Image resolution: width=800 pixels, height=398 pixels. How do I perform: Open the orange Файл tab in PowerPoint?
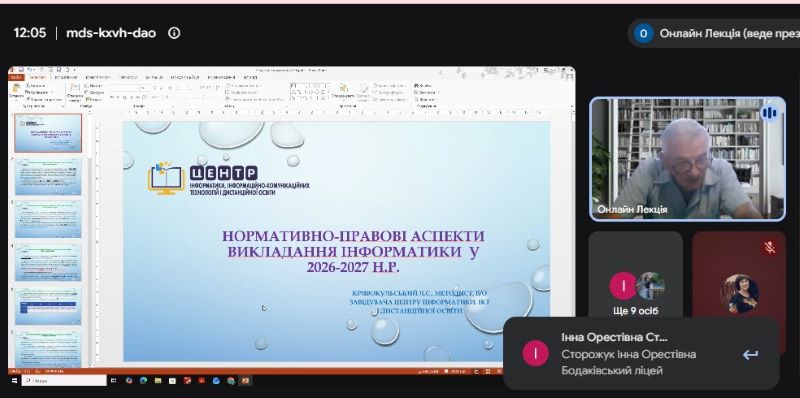(x=16, y=78)
